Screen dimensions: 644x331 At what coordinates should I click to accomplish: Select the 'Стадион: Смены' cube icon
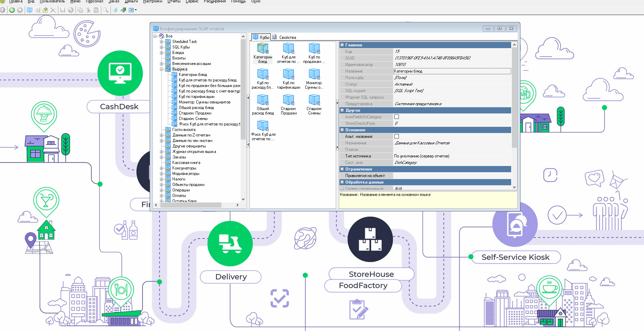(314, 105)
